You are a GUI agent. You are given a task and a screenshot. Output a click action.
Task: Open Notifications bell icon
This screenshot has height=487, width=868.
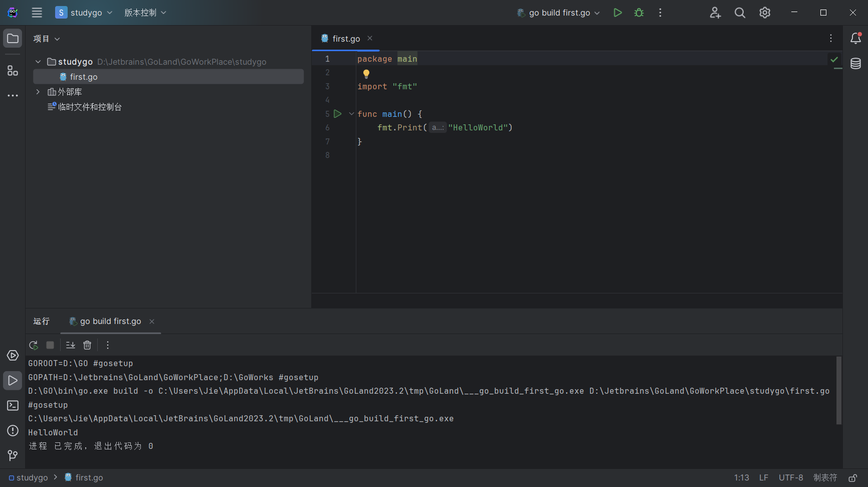click(x=856, y=38)
